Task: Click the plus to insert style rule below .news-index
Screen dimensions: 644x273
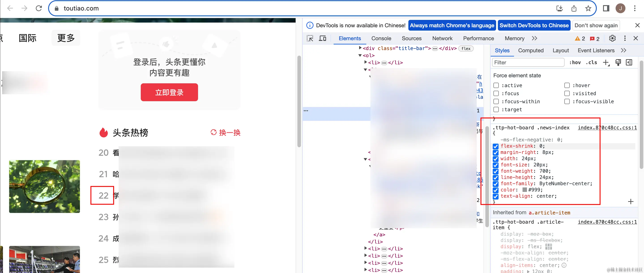Action: (631, 202)
